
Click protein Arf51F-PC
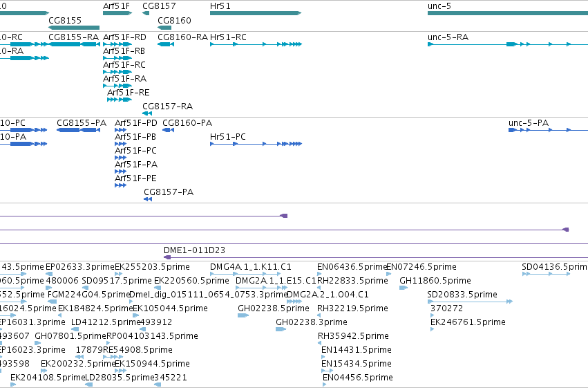[135, 151]
